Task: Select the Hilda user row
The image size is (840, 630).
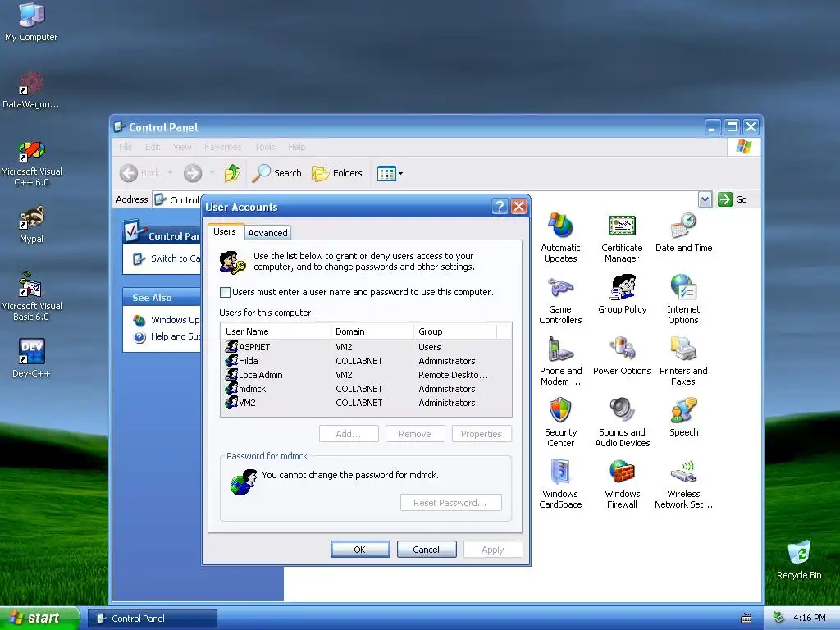Action: [366, 361]
